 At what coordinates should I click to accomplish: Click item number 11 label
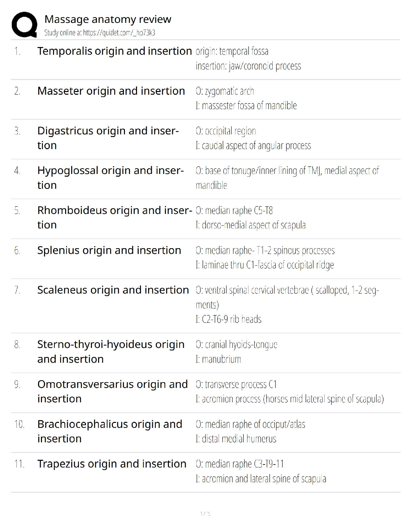pos(19,464)
